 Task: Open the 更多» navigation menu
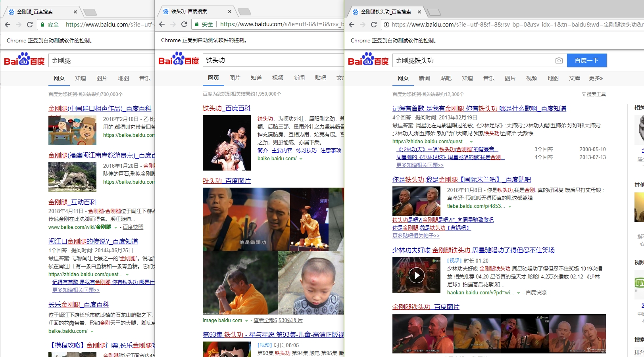(x=596, y=78)
